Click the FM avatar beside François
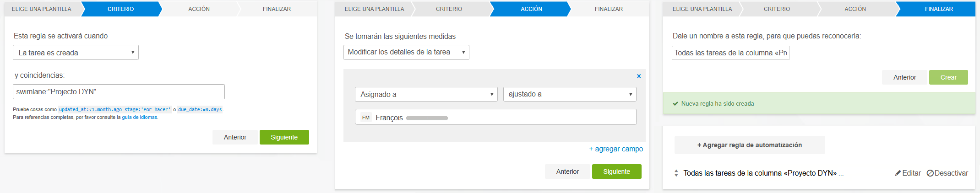The width and height of the screenshot is (980, 193). coord(366,118)
